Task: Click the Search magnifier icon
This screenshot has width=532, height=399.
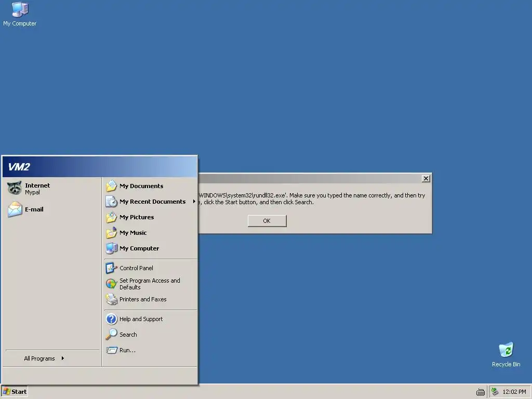Action: click(x=111, y=335)
